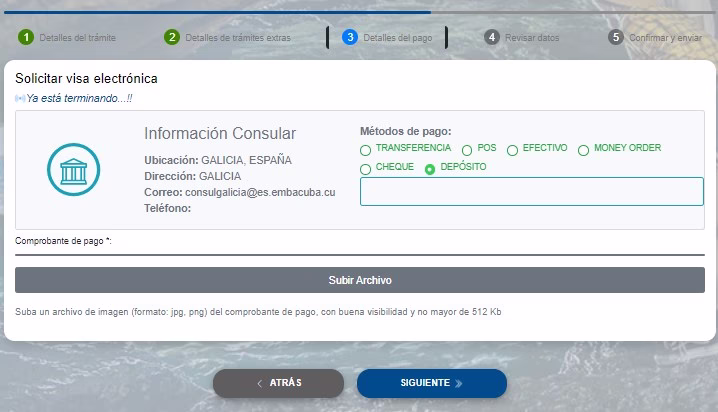The width and height of the screenshot is (718, 412).
Task: Click the selected DEPÓSITO radio button
Action: [x=430, y=169]
